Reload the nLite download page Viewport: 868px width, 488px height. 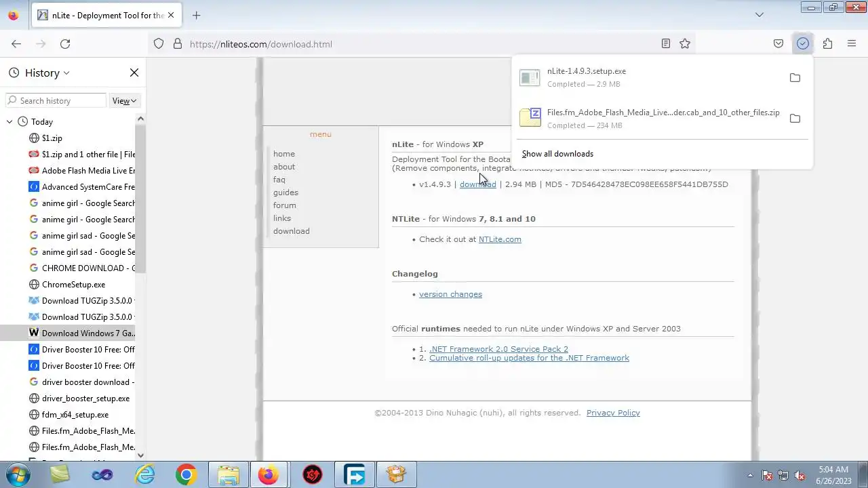(x=65, y=44)
